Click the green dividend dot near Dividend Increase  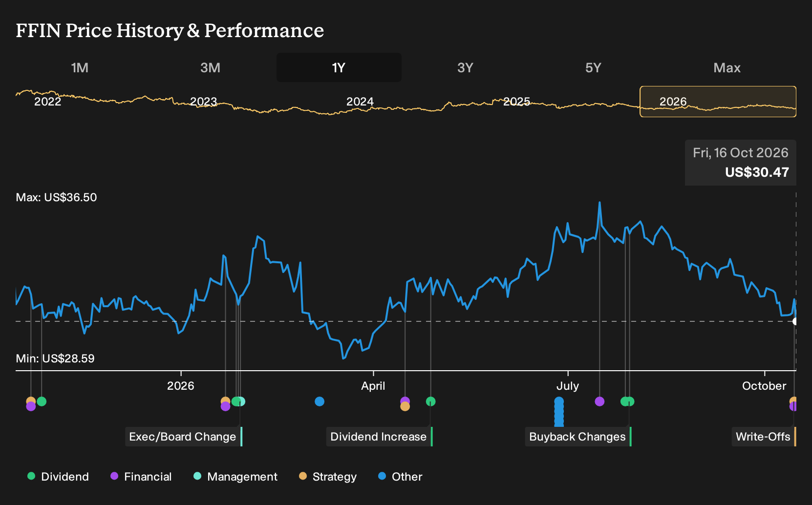click(x=430, y=401)
